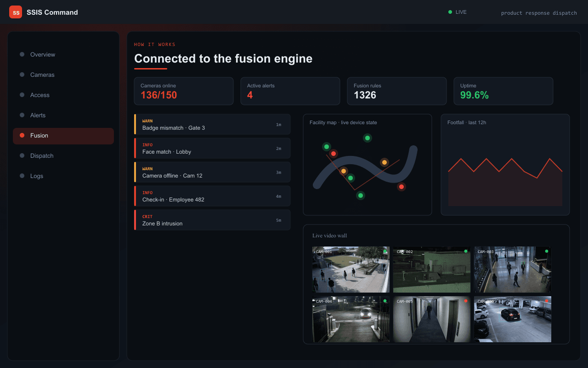Screen dimensions: 588x368
Task: Click the Cameras online 136/150 card
Action: (x=184, y=91)
